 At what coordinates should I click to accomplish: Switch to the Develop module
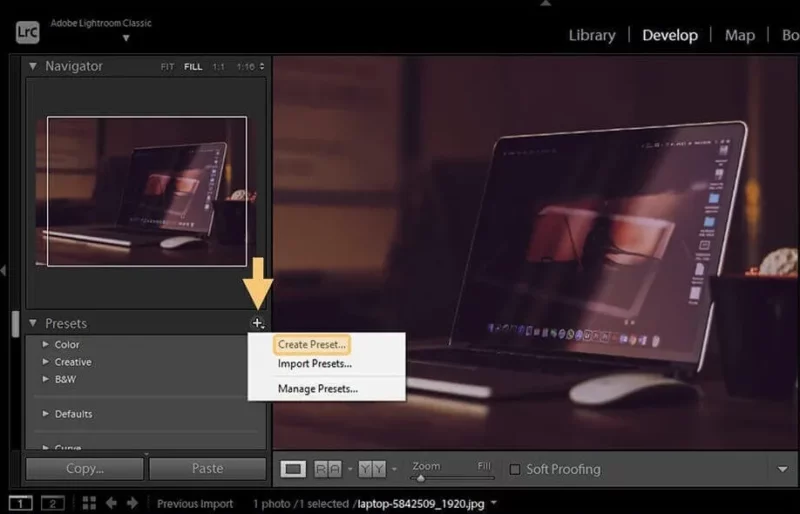pos(670,35)
